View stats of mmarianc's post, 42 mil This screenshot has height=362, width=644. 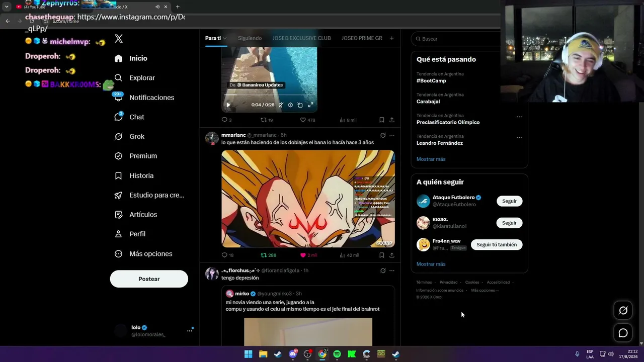click(x=349, y=255)
